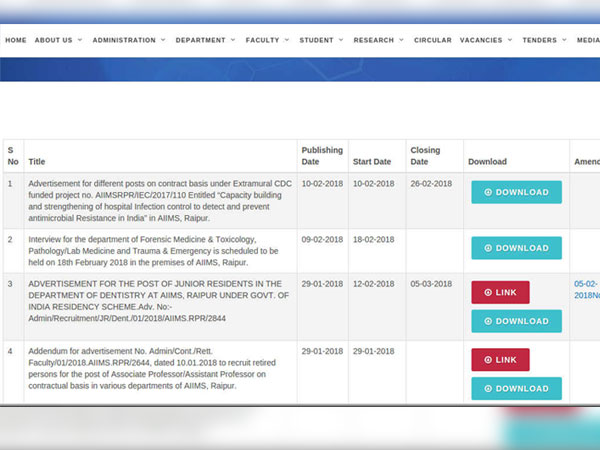
Task: Click the Title column header
Action: point(37,161)
